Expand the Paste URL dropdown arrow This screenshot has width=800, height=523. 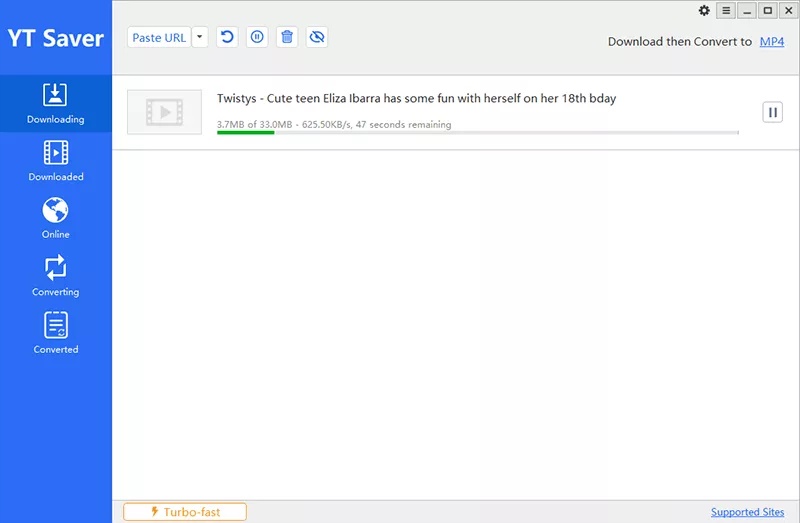(200, 37)
